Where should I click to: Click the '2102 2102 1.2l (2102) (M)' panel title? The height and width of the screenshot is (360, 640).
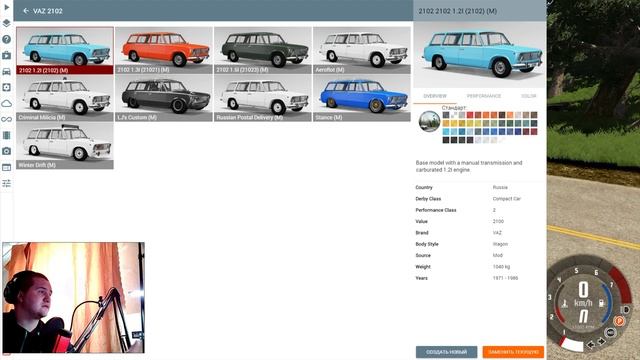(457, 11)
